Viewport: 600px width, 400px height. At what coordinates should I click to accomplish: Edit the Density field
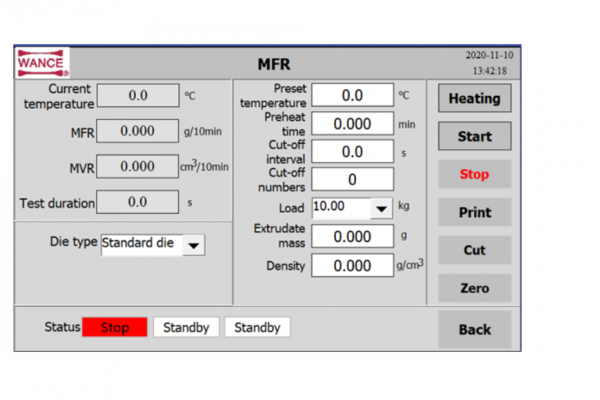pyautogui.click(x=352, y=265)
